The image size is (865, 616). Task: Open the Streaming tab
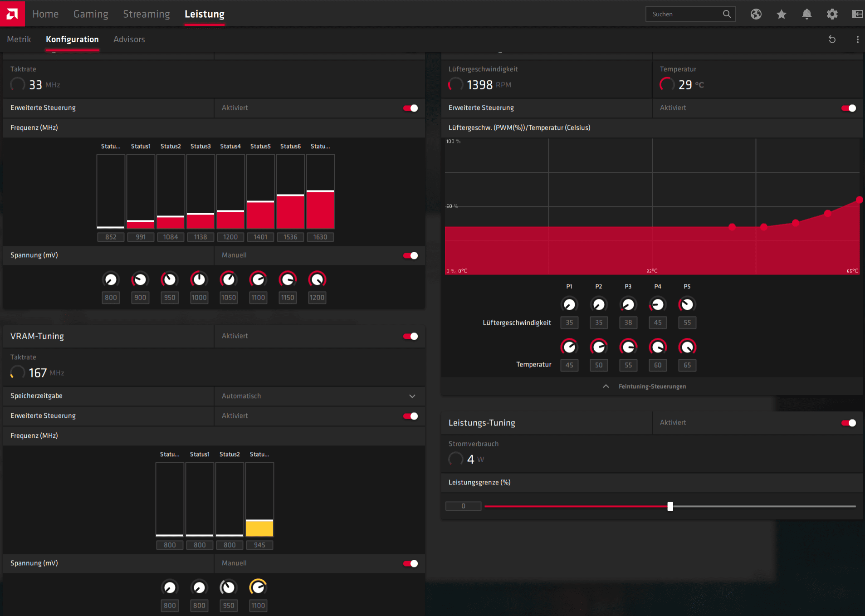(x=147, y=14)
